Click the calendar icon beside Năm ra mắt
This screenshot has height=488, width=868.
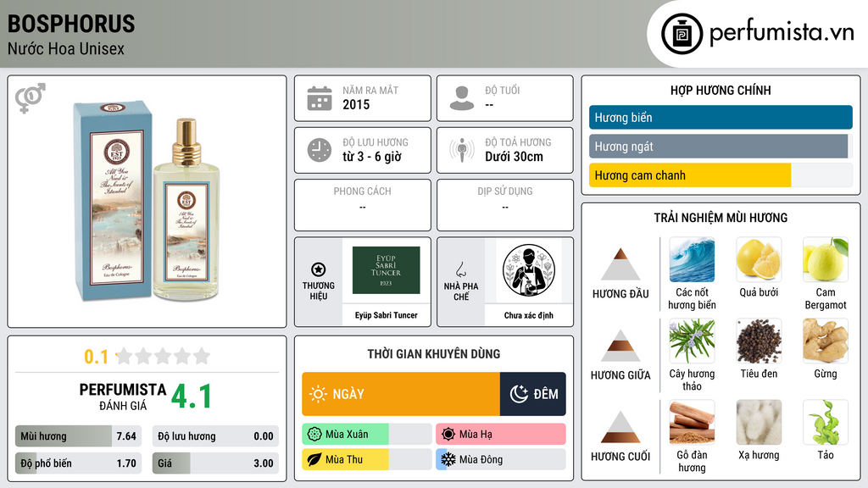point(320,98)
